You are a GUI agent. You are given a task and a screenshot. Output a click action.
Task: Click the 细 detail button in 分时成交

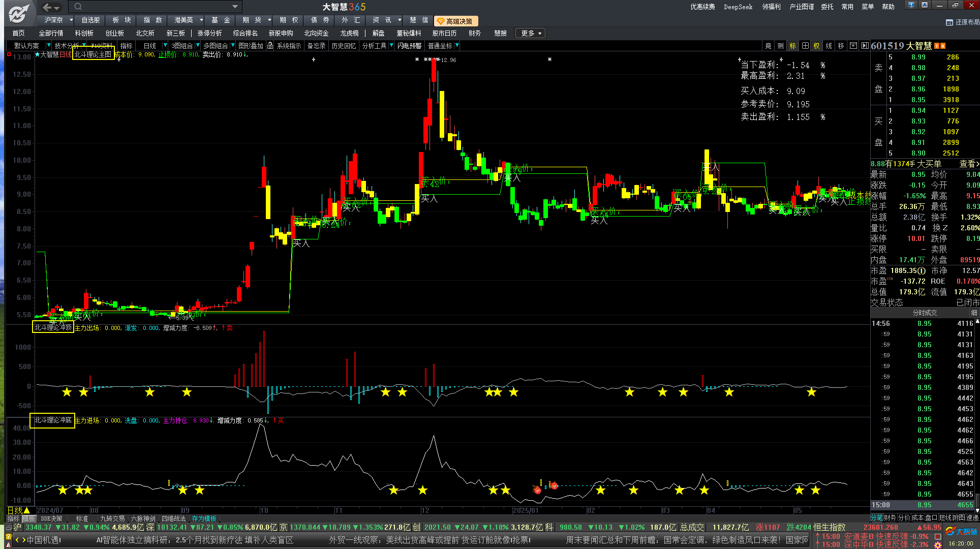pos(974,313)
